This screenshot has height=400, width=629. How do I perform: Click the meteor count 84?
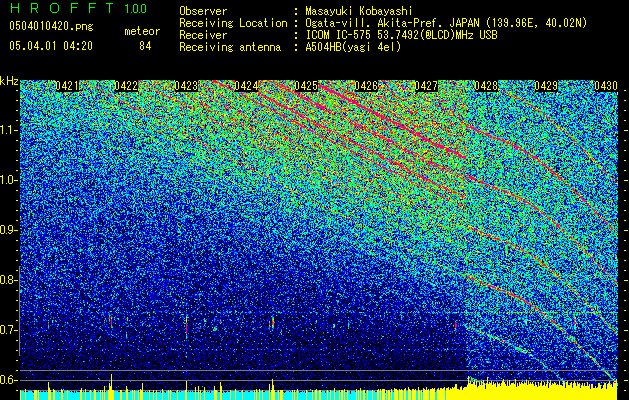click(145, 46)
